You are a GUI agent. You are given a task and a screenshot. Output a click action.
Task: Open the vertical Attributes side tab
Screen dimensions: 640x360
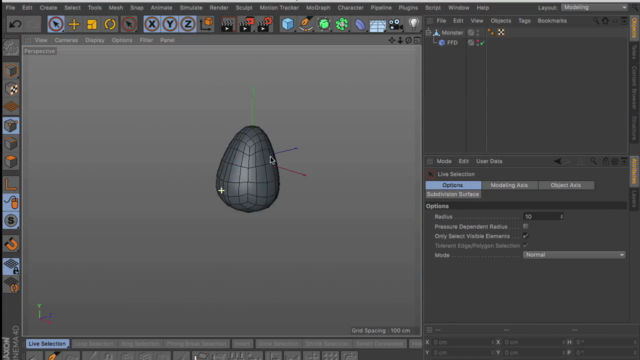point(634,171)
